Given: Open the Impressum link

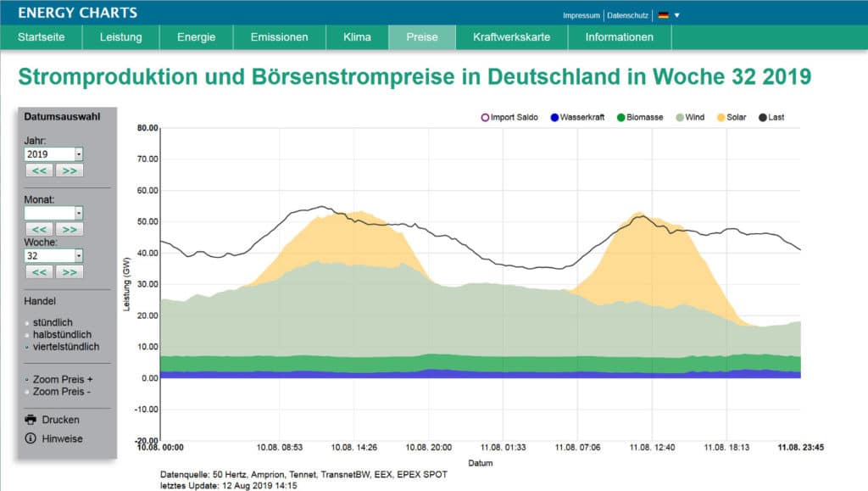Looking at the screenshot, I should (x=581, y=15).
